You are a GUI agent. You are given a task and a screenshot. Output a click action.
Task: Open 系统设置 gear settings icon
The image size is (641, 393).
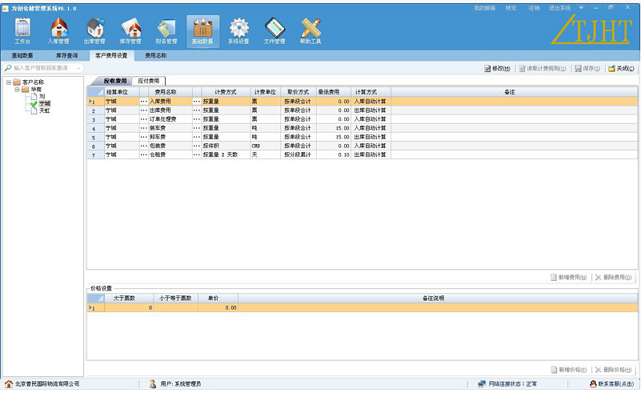(x=239, y=31)
